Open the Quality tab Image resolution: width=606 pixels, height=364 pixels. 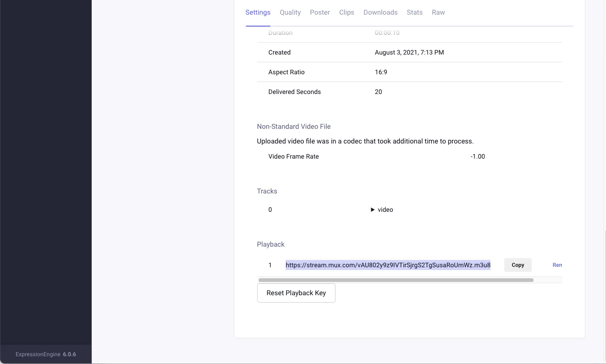coord(290,12)
